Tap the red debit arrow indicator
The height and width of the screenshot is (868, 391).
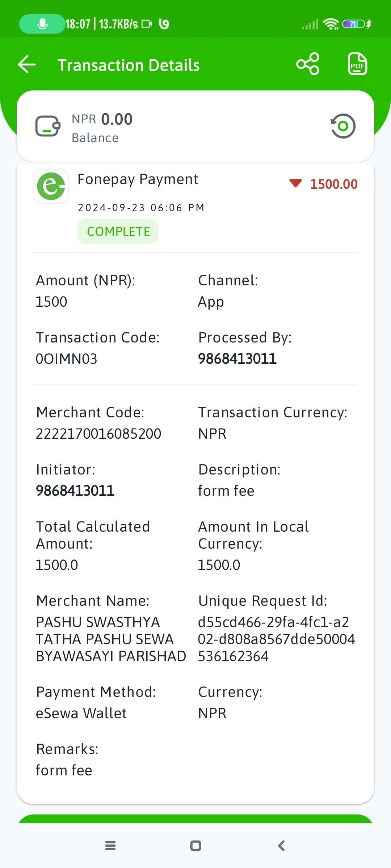[295, 183]
